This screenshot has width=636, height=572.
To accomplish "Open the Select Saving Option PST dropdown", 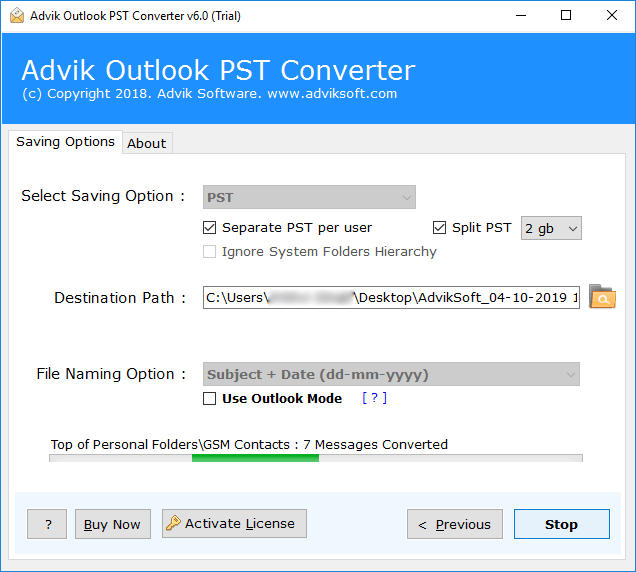I will [309, 197].
